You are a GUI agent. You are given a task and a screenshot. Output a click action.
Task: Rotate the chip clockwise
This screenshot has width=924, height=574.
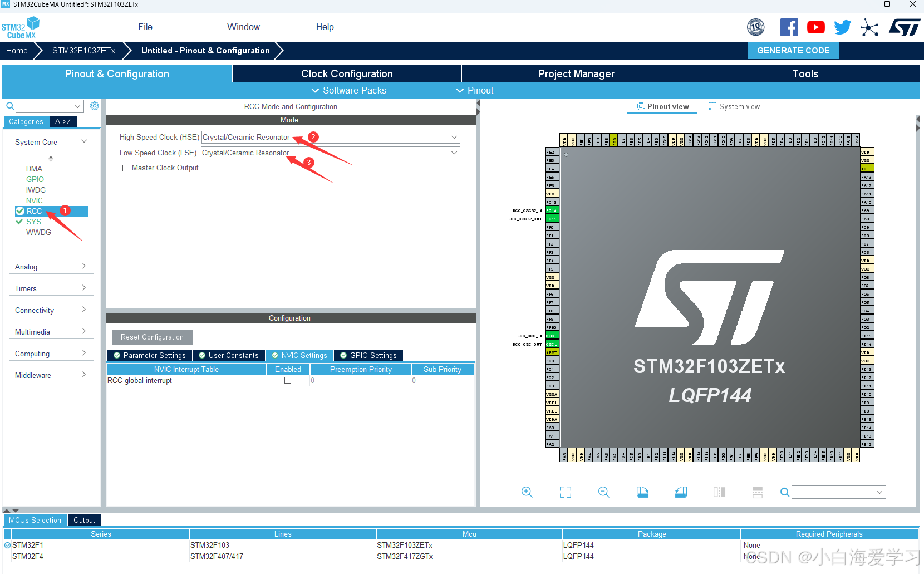click(x=642, y=492)
